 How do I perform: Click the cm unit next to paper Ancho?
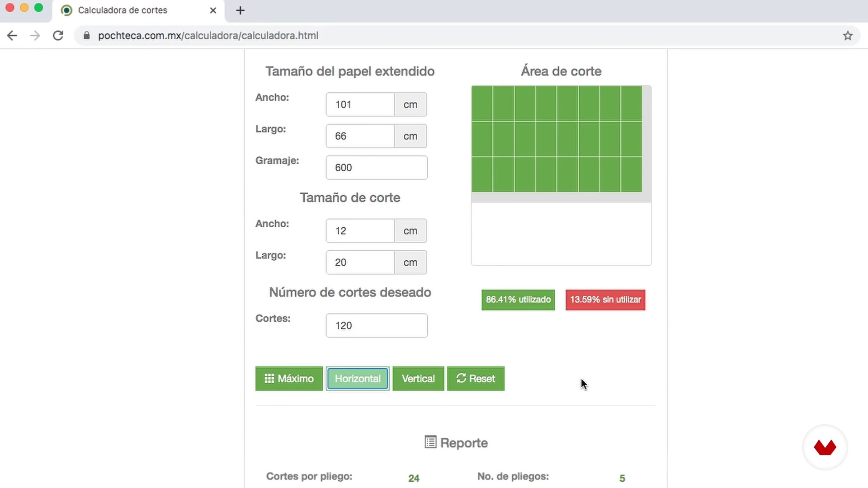pos(410,104)
